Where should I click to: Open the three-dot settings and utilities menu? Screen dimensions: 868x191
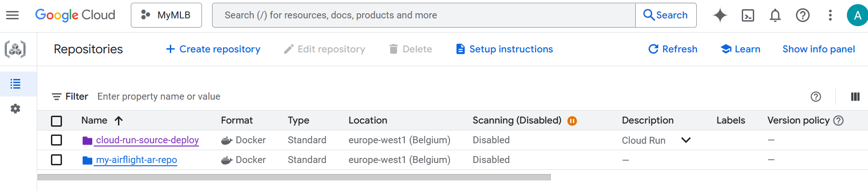(830, 15)
